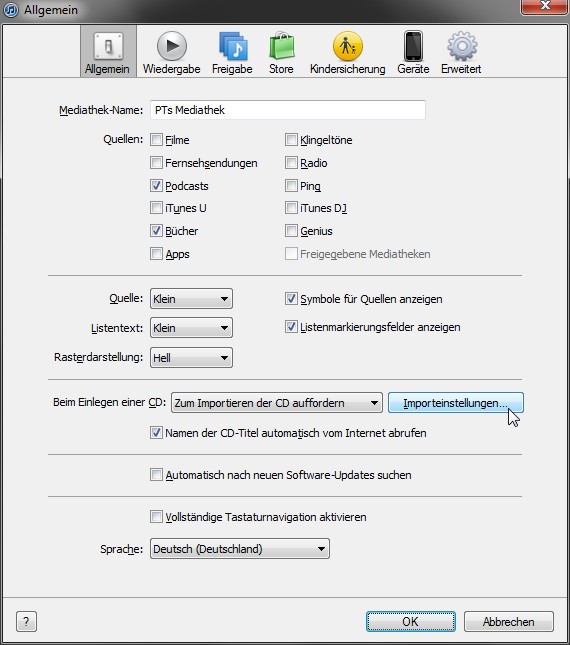The width and height of the screenshot is (570, 645).
Task: Open the Wiedergabe playback preferences icon
Action: [x=171, y=46]
